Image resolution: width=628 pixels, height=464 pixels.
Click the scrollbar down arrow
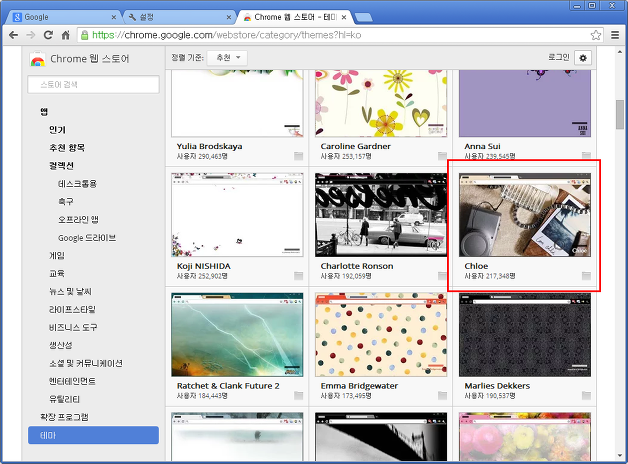pos(620,456)
